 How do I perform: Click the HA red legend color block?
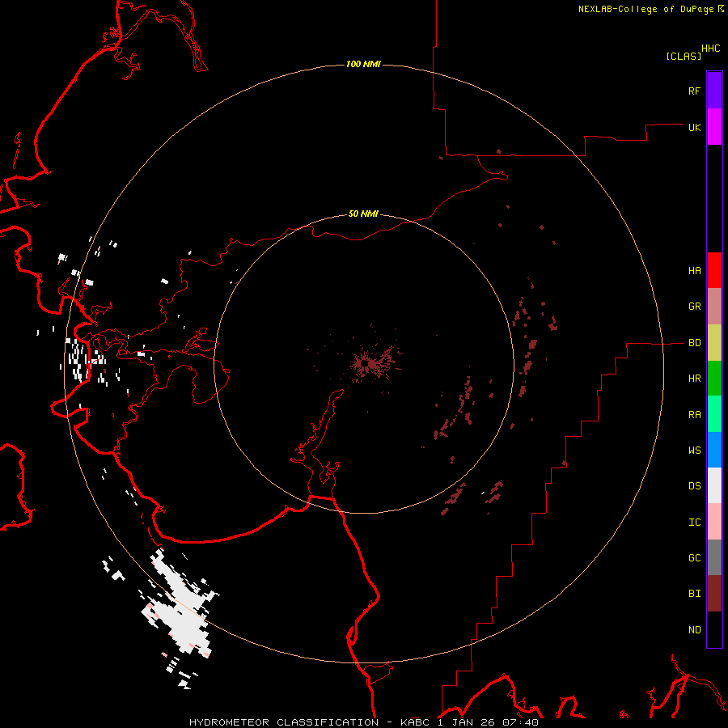(714, 270)
